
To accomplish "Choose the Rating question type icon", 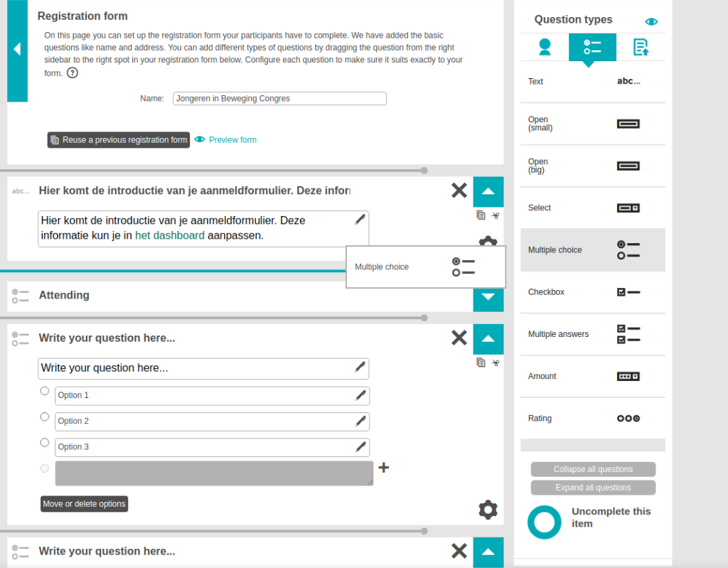I will coord(628,419).
